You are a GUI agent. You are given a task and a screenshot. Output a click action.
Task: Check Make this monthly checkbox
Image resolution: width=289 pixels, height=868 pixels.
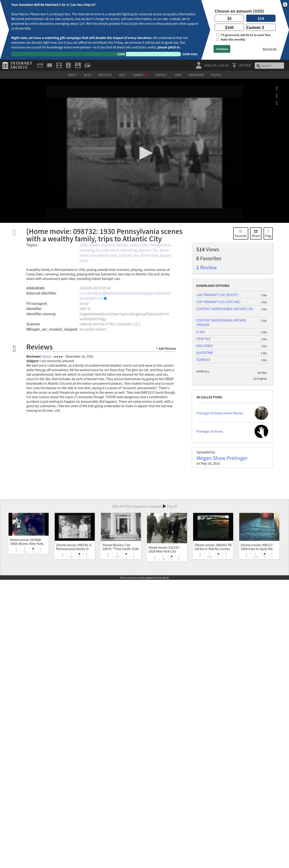(218, 40)
